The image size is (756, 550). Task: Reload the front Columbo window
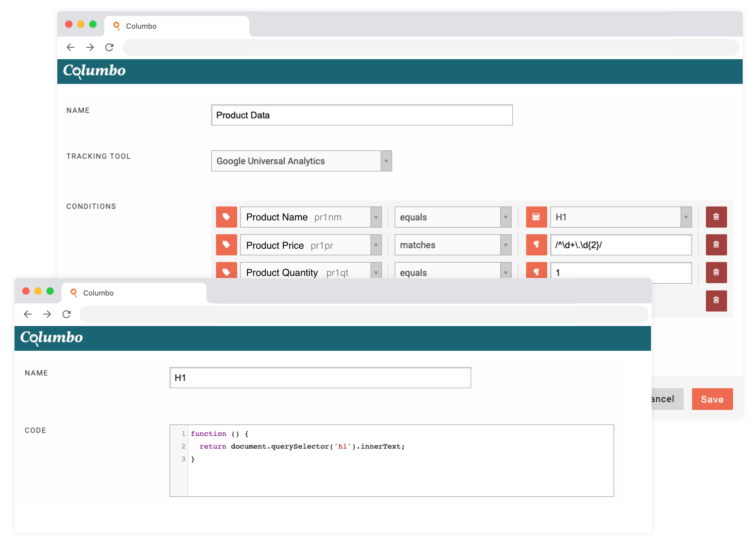pyautogui.click(x=67, y=314)
